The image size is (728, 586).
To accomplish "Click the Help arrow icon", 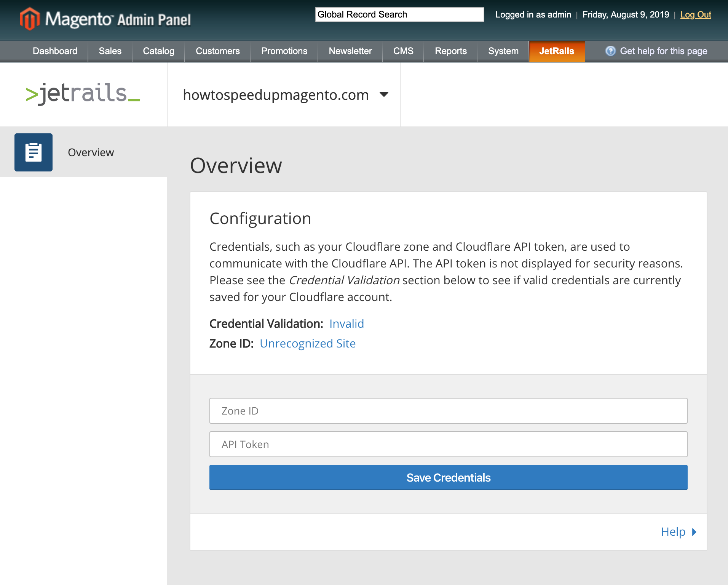I will [x=694, y=532].
